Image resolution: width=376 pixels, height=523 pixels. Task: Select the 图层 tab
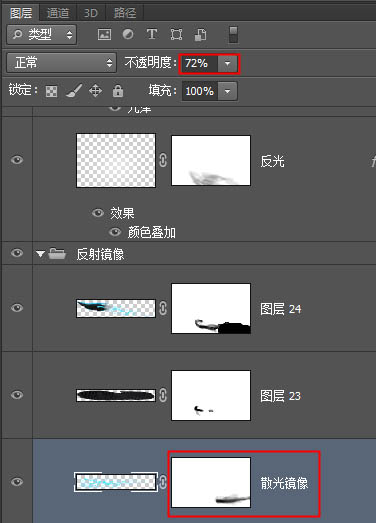pyautogui.click(x=21, y=13)
